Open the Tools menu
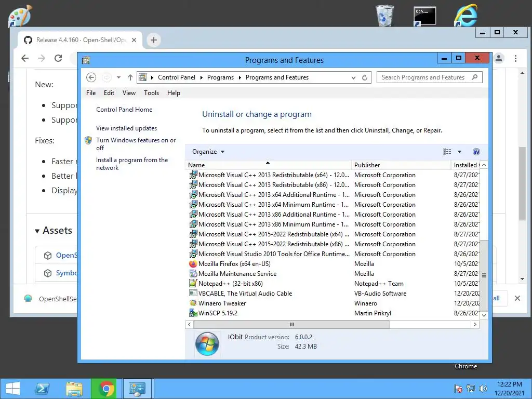The height and width of the screenshot is (399, 532). click(x=151, y=93)
